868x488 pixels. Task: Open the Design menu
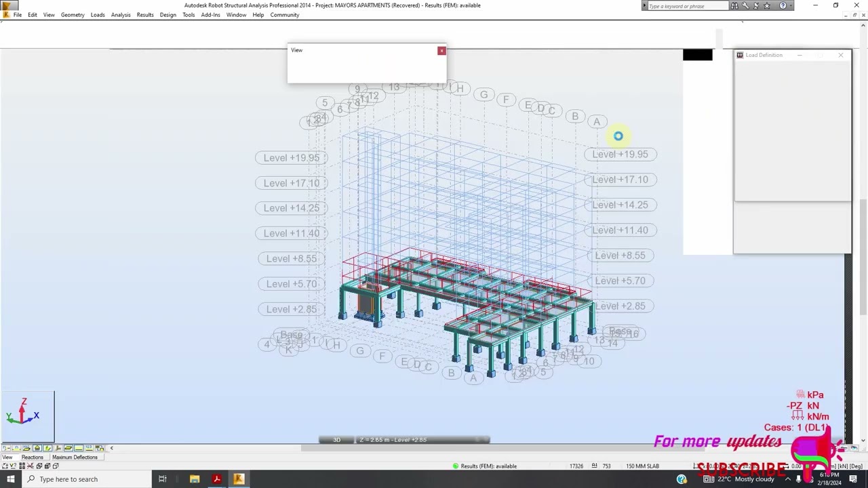pos(168,15)
